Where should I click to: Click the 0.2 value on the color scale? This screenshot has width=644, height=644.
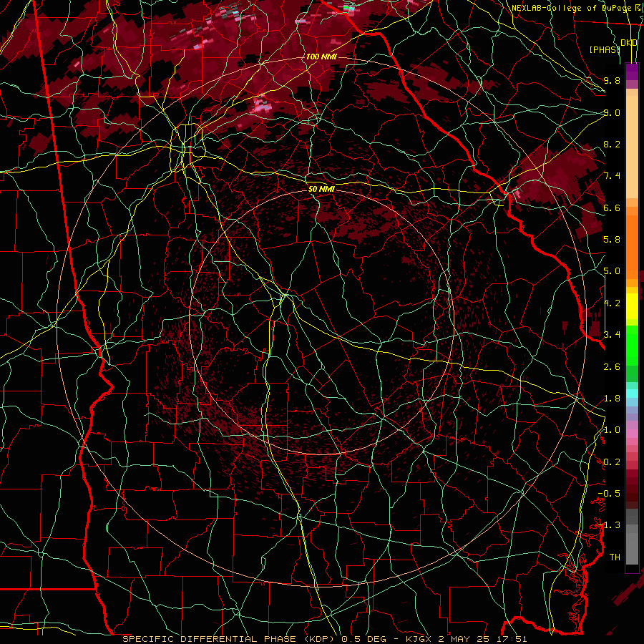[x=612, y=462]
